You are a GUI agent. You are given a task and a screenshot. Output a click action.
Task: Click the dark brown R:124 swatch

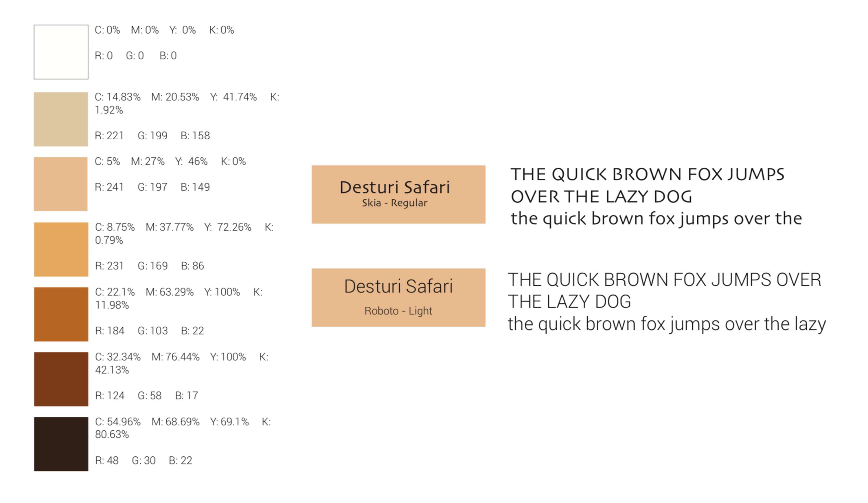coord(61,379)
